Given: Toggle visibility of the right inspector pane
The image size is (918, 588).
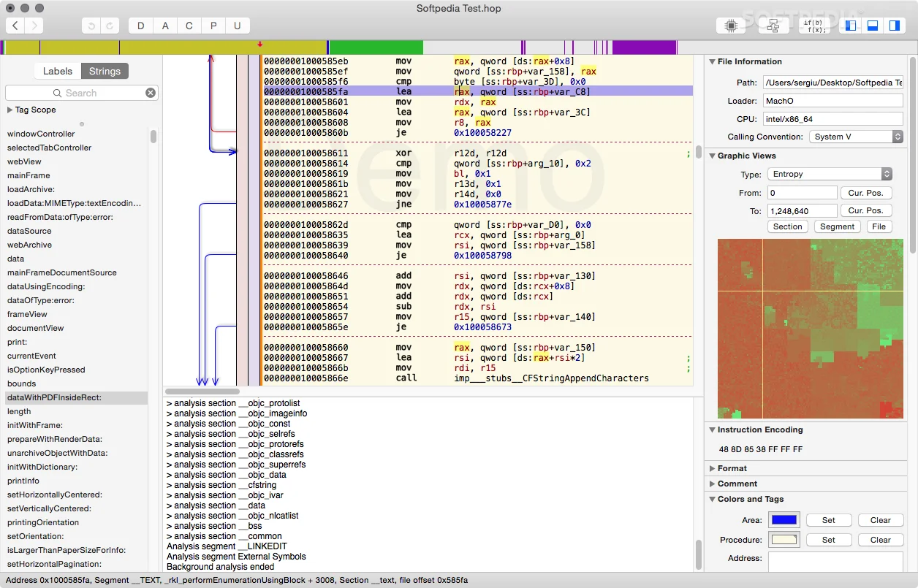Looking at the screenshot, I should 893,25.
